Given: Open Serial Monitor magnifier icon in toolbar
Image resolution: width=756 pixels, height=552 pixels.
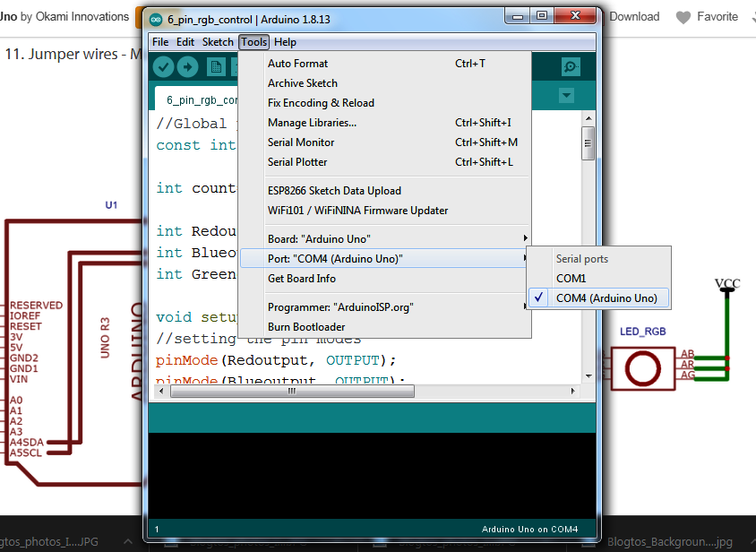Looking at the screenshot, I should point(571,66).
